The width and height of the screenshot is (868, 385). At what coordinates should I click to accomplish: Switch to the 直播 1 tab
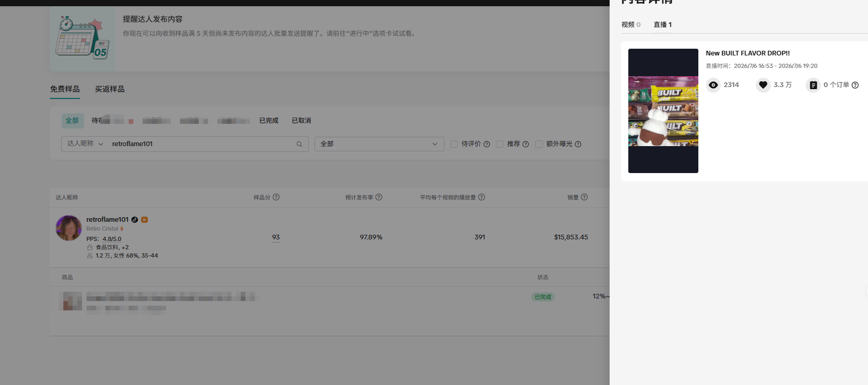click(x=663, y=25)
